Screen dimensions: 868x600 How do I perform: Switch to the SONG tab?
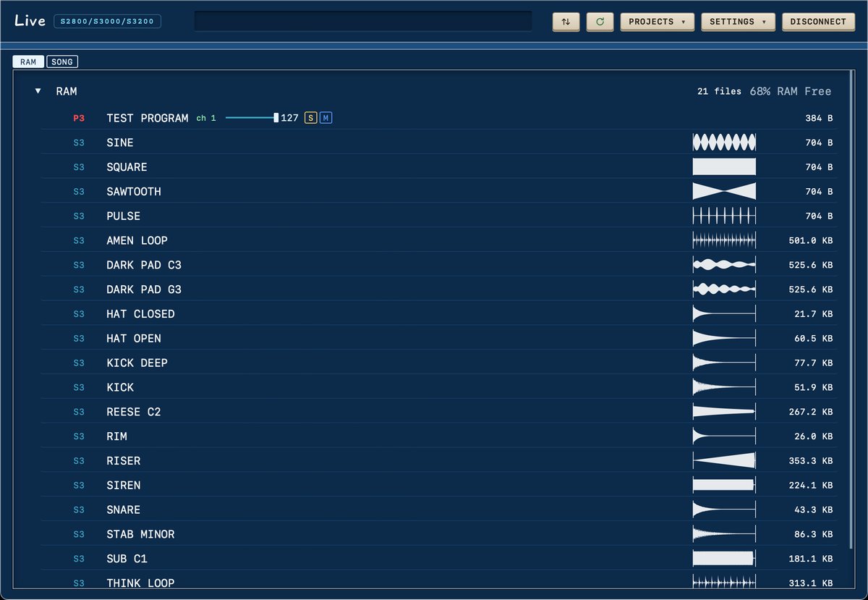point(62,62)
